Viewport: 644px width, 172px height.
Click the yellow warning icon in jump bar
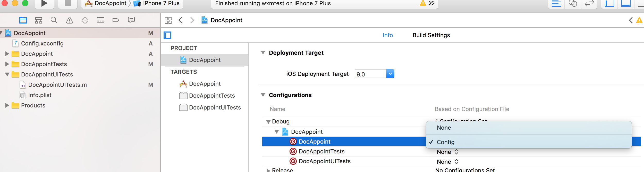tap(640, 20)
